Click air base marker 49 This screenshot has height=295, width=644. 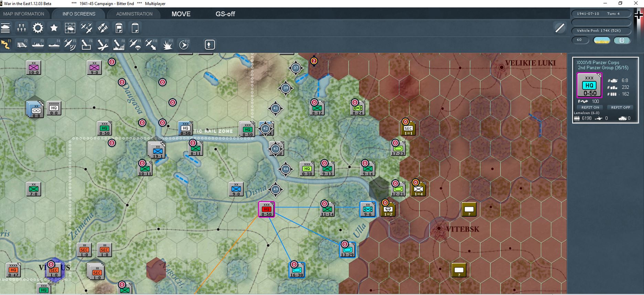[276, 189]
